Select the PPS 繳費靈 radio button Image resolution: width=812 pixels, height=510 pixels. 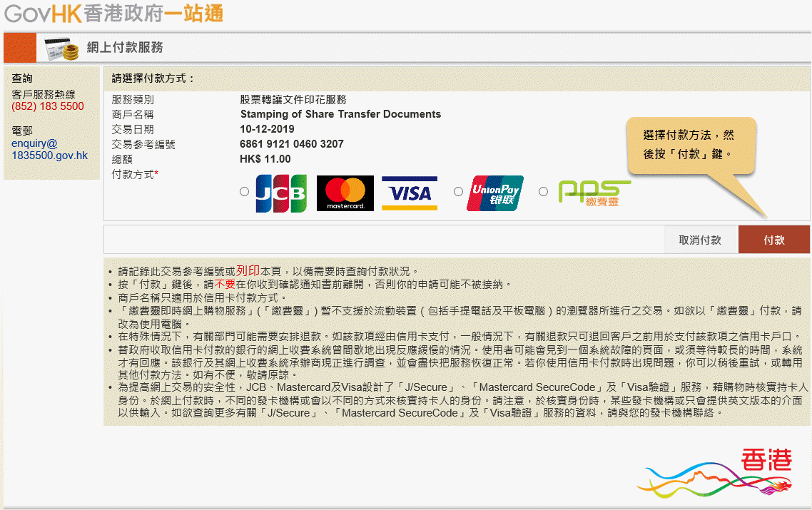click(x=543, y=192)
